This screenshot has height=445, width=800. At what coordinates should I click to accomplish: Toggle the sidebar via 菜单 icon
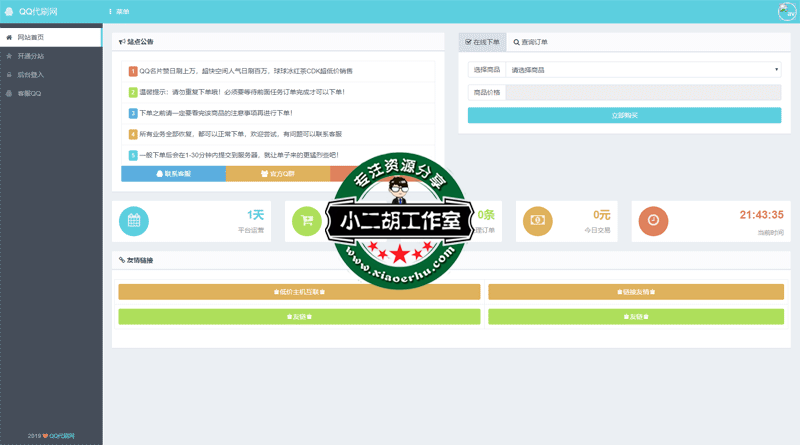point(110,12)
